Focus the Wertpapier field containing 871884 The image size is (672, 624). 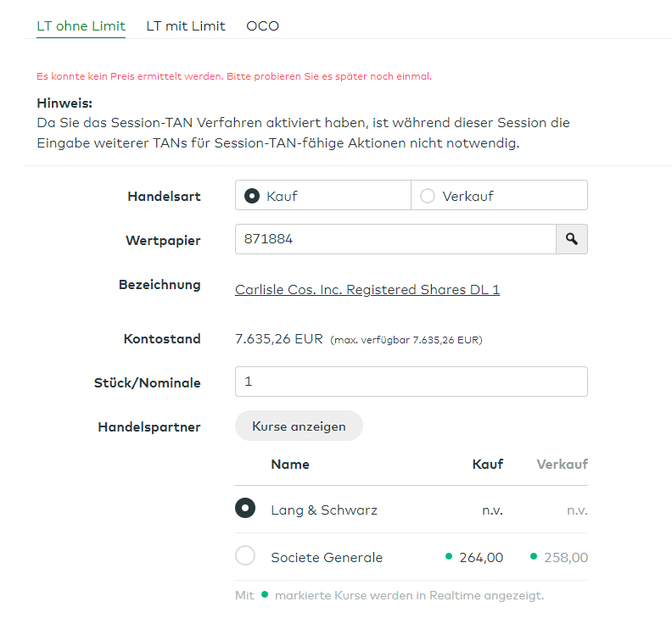tap(395, 240)
